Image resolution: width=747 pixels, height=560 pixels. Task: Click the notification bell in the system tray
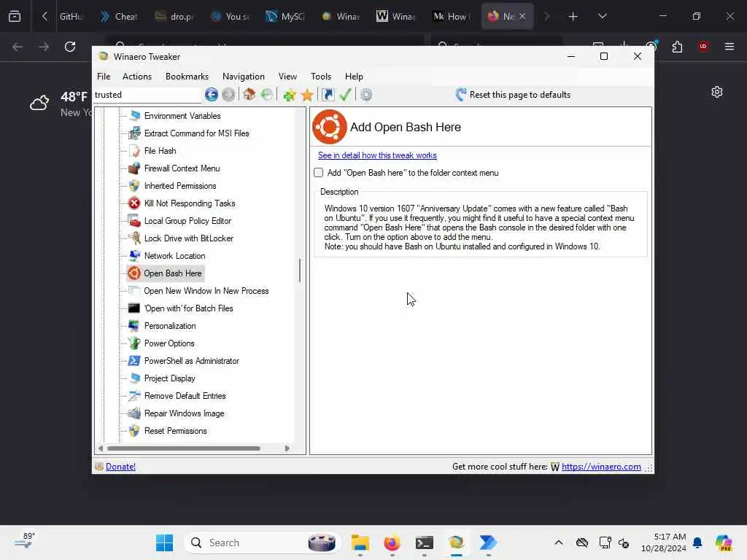(x=697, y=542)
